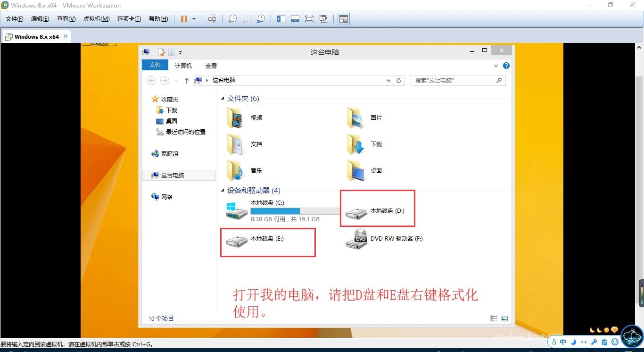Open the snapshot manager toolbar icon
644x352 pixels.
coord(261,19)
